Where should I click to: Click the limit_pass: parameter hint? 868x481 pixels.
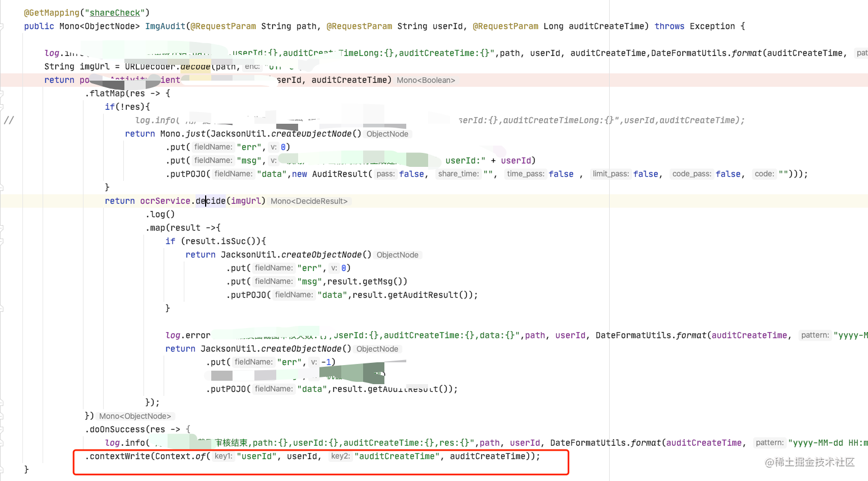tap(611, 174)
